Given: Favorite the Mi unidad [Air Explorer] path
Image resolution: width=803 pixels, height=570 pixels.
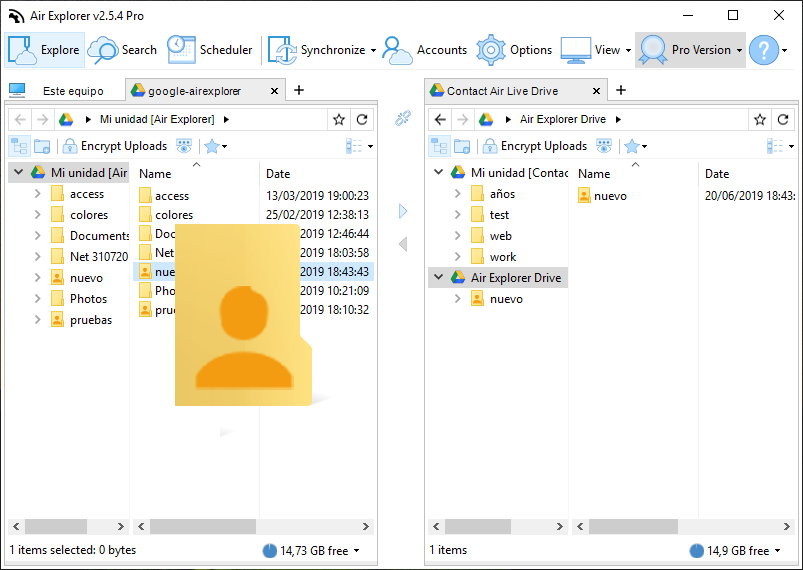Looking at the screenshot, I should pyautogui.click(x=339, y=119).
